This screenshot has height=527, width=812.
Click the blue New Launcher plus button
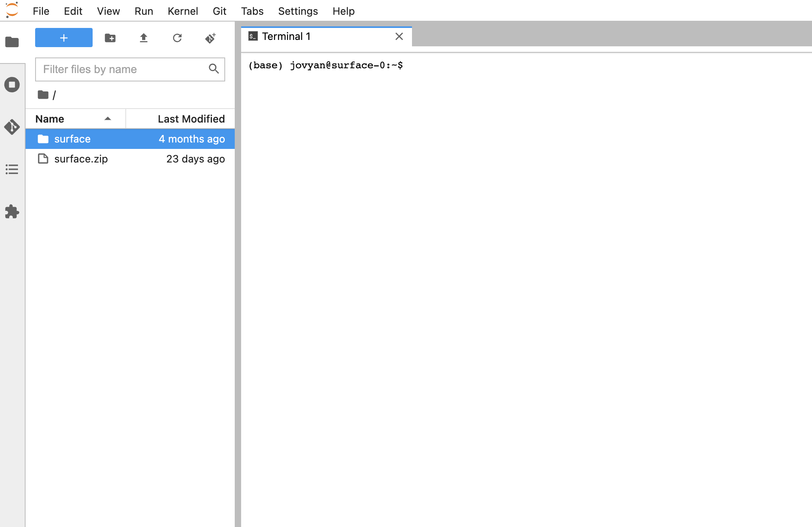click(x=64, y=38)
